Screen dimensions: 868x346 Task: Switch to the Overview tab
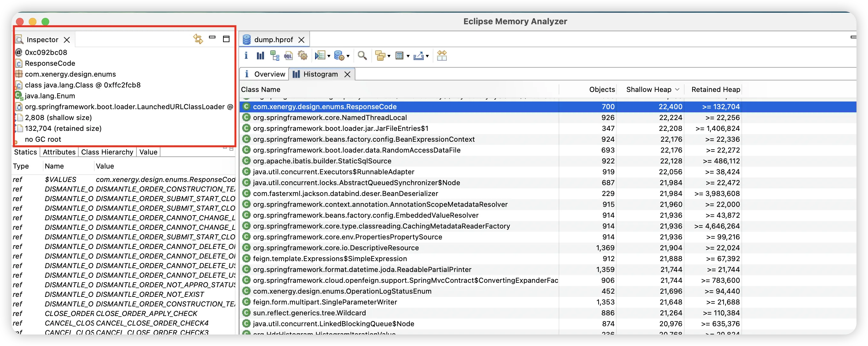tap(265, 74)
